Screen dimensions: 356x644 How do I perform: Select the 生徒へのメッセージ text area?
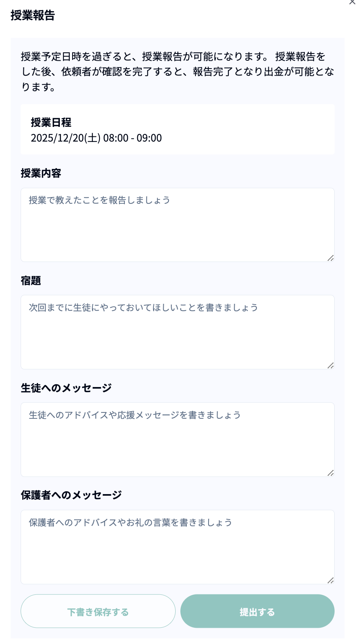[177, 439]
